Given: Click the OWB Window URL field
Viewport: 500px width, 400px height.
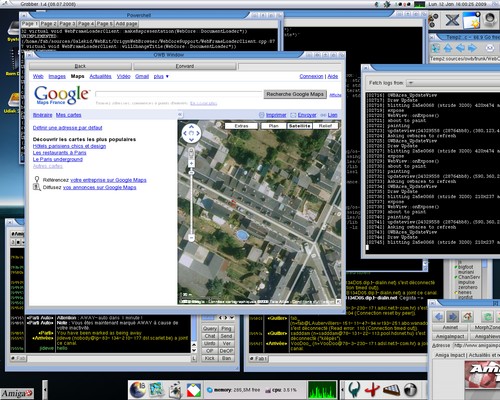Looking at the screenshot, I should click(290, 66).
